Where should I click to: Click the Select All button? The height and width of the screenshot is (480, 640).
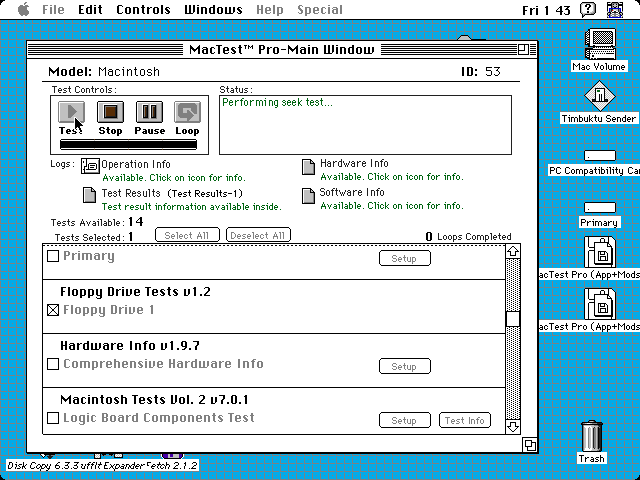[x=187, y=235]
